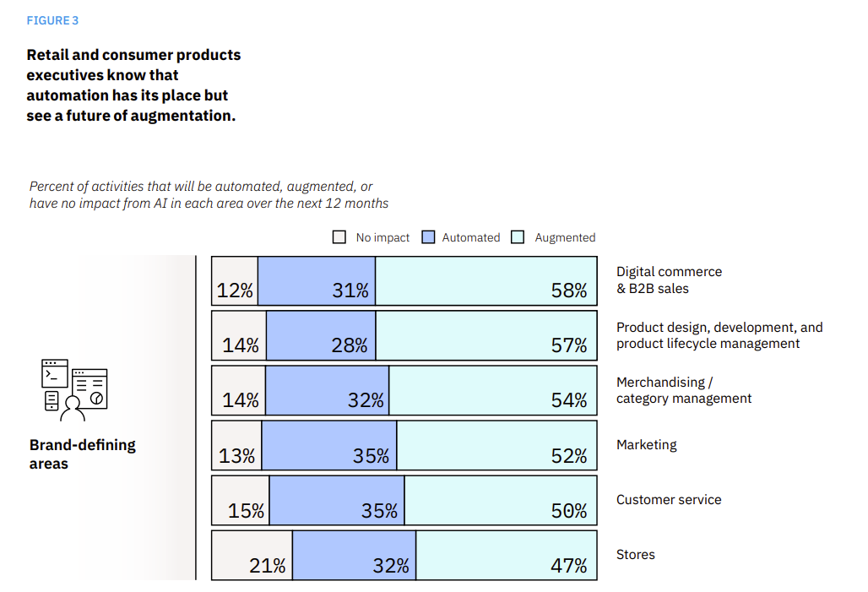Click the Merchandising / category management label
The image size is (868, 592).
[x=683, y=390]
